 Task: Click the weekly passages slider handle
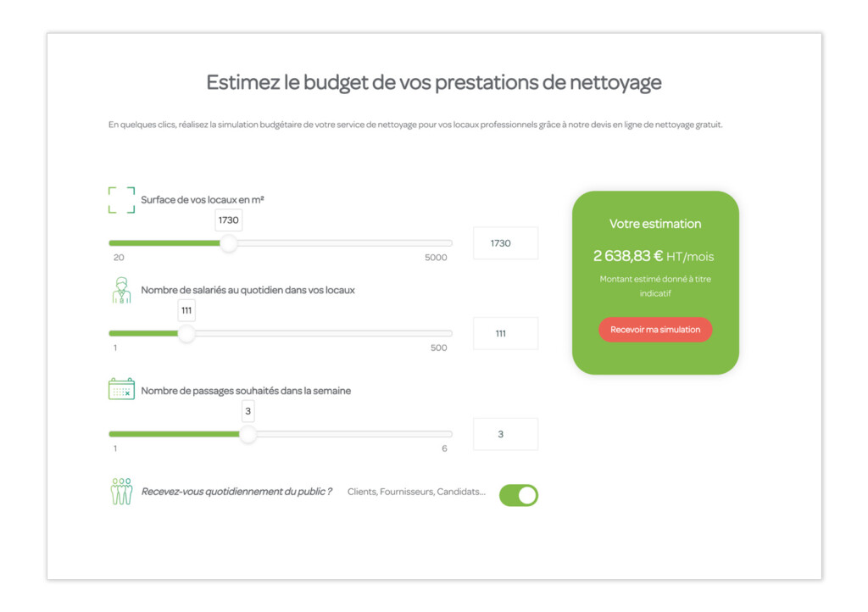coord(248,434)
